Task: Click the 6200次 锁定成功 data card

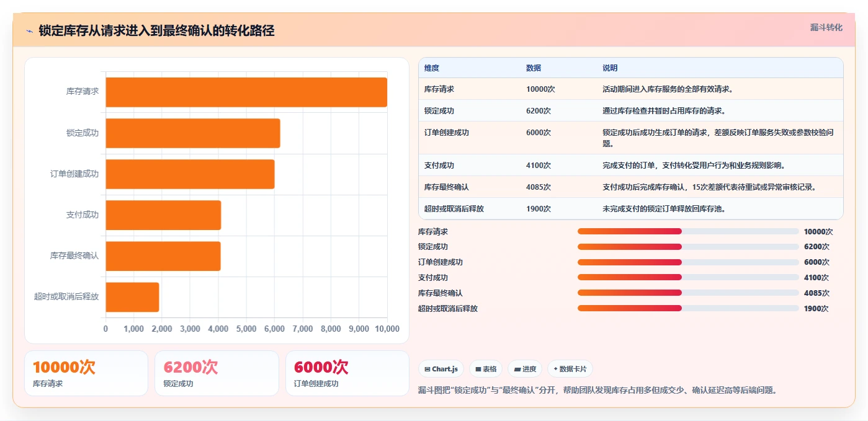Action: [x=217, y=373]
